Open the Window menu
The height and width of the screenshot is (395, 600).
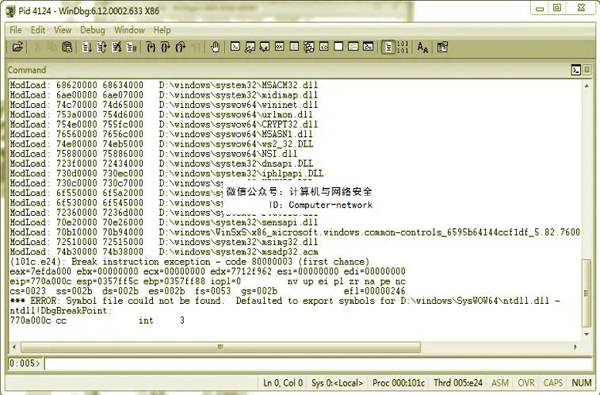(129, 30)
